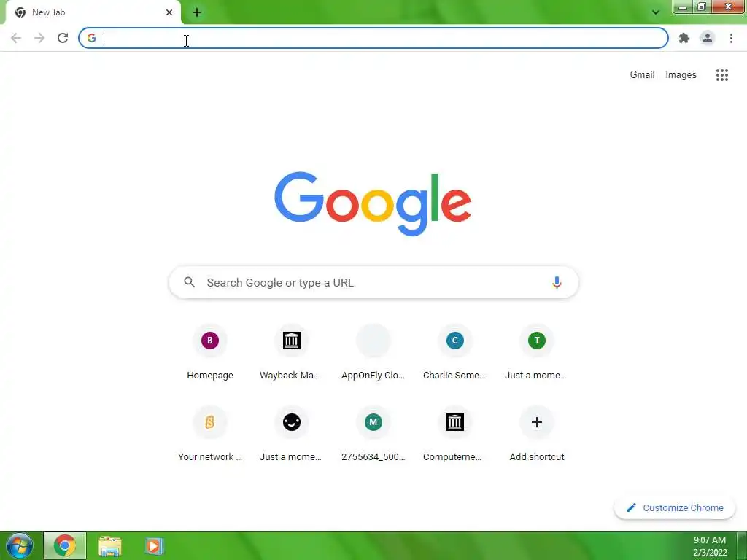Open the Gmail link

(x=642, y=75)
